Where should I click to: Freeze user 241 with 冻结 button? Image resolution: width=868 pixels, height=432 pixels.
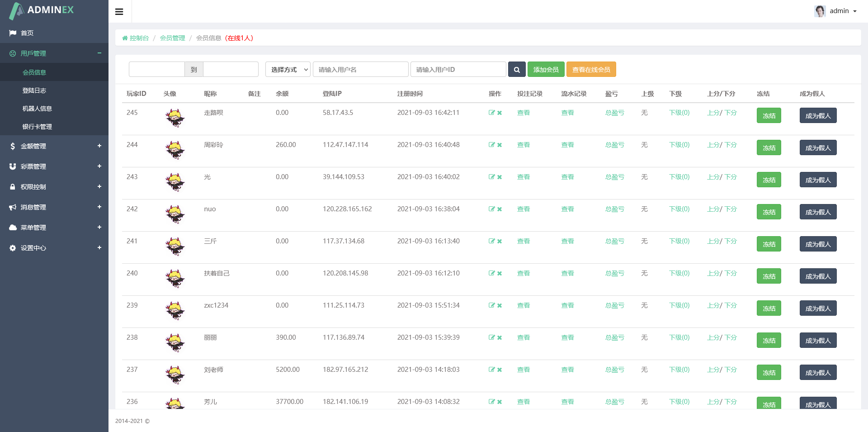tap(769, 244)
